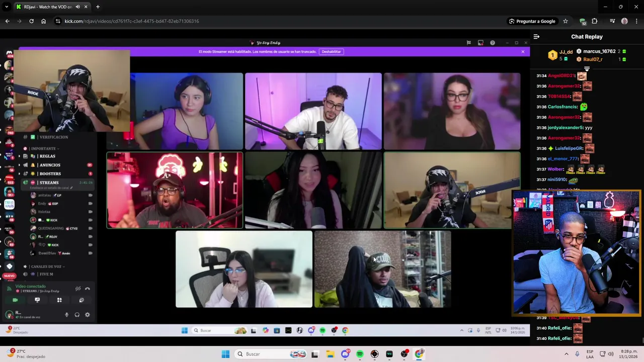Open Discord inbox icon in title bar

pos(480,43)
